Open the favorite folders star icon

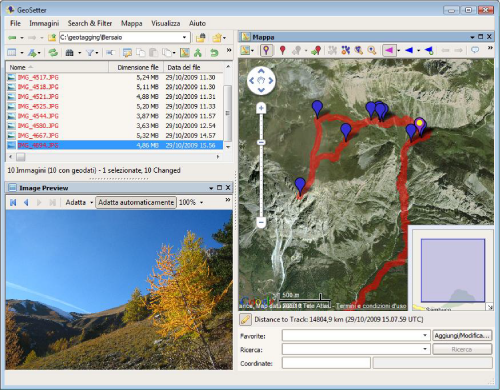(x=217, y=38)
